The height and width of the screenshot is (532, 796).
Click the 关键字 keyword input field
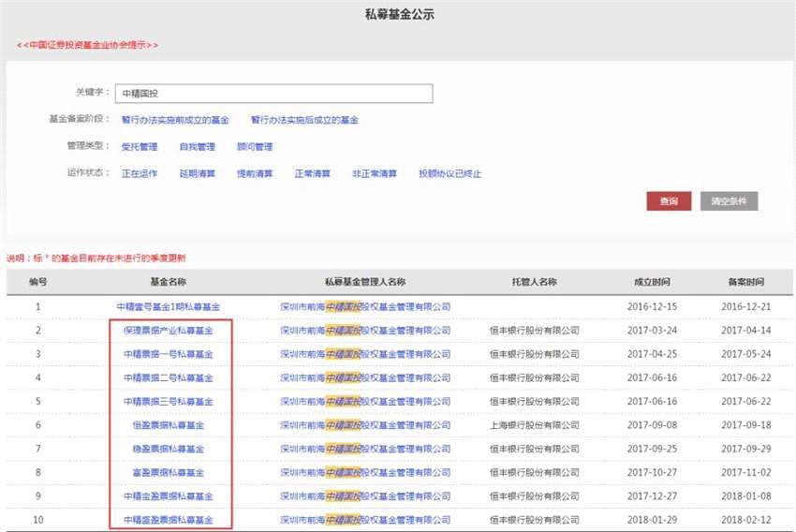point(273,94)
